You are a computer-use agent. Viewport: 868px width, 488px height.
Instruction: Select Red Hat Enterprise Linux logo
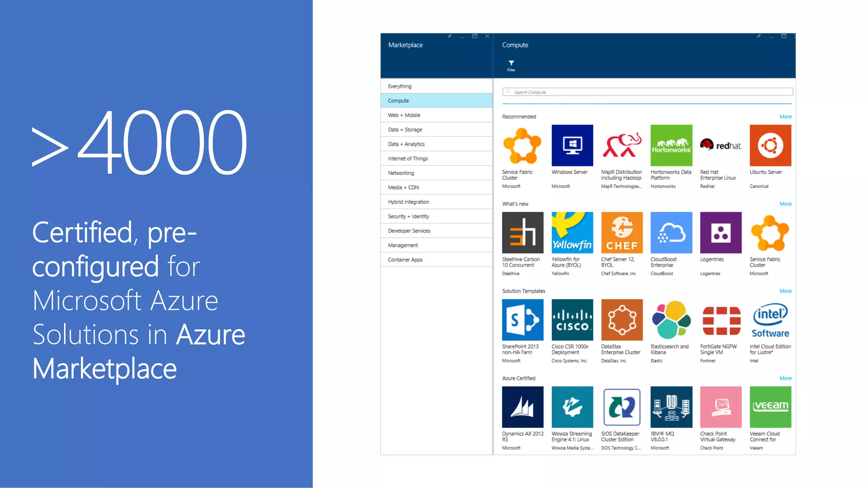coord(721,145)
